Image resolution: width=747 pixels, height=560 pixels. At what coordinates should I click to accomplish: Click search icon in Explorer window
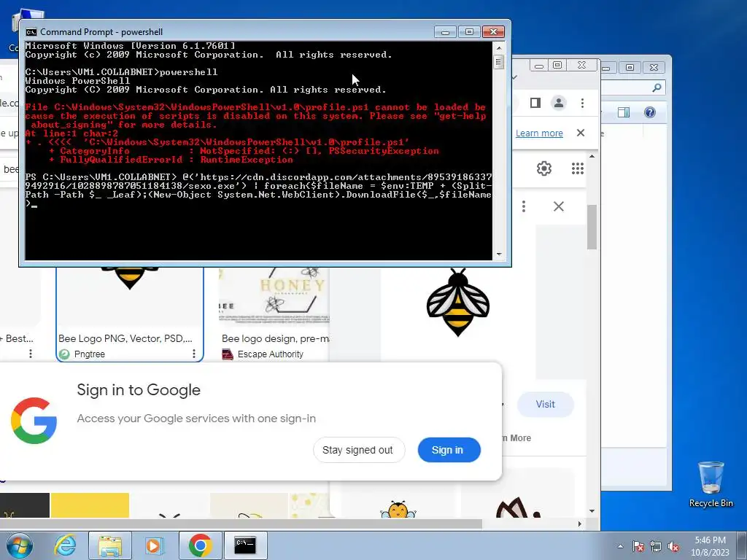click(x=657, y=87)
